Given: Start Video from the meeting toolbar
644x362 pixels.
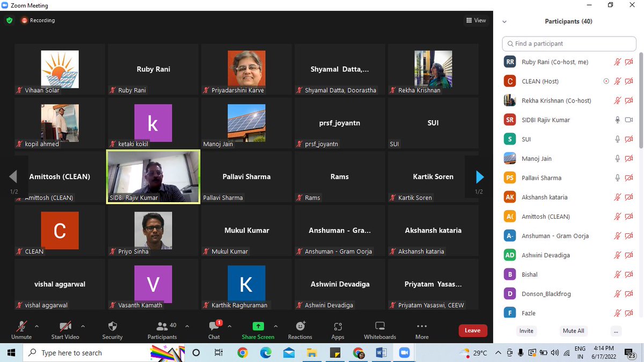Looking at the screenshot, I should (65, 330).
